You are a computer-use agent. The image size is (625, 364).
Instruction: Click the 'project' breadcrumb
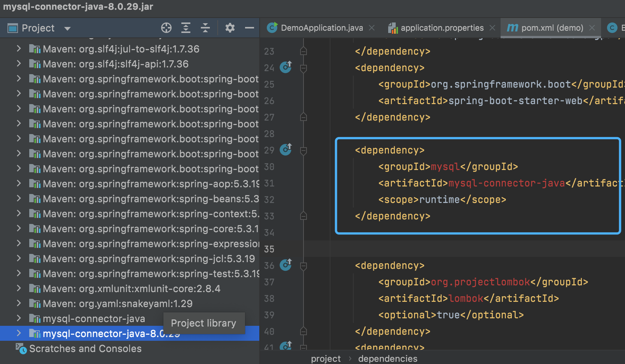click(326, 359)
